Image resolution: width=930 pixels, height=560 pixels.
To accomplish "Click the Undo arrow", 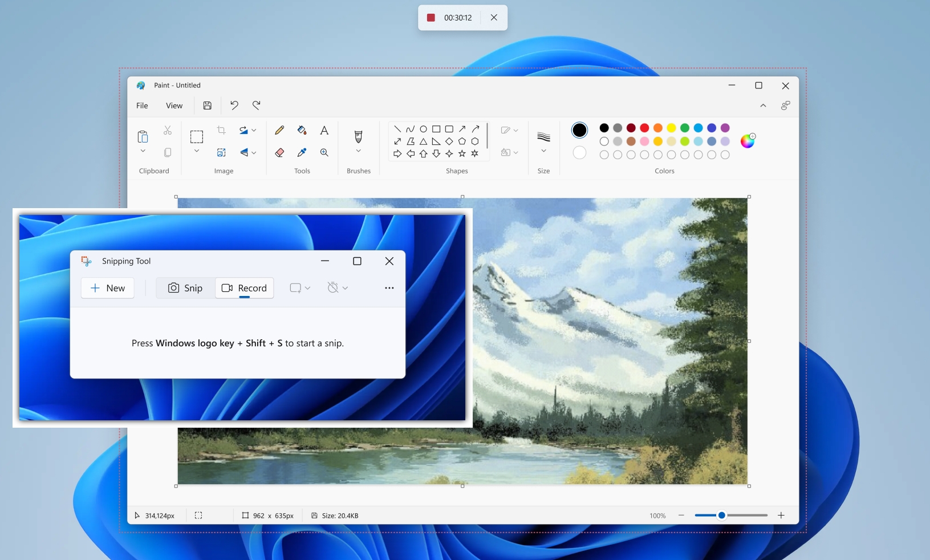I will click(234, 105).
